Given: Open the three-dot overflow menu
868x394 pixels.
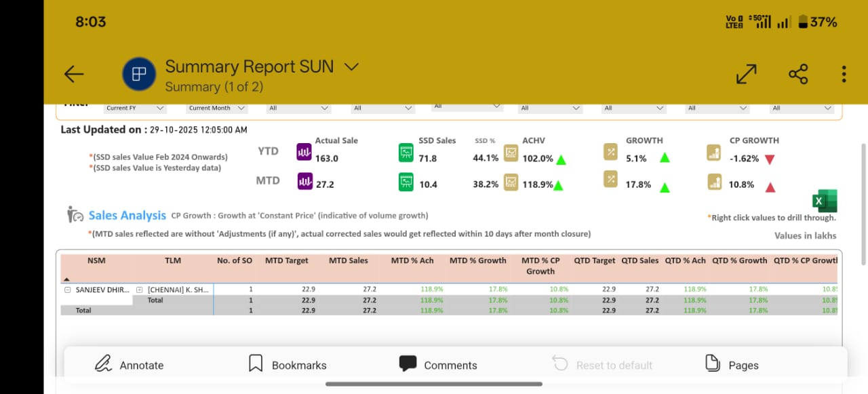Looking at the screenshot, I should click(844, 75).
